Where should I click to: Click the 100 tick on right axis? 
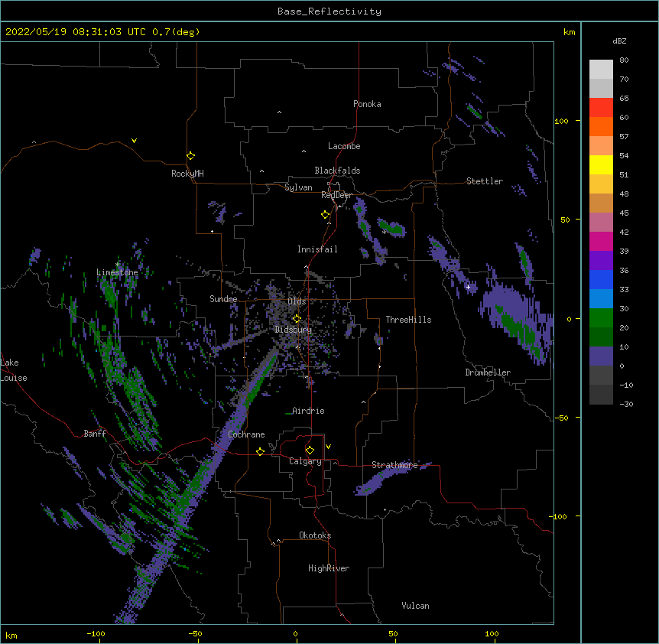tap(561, 121)
